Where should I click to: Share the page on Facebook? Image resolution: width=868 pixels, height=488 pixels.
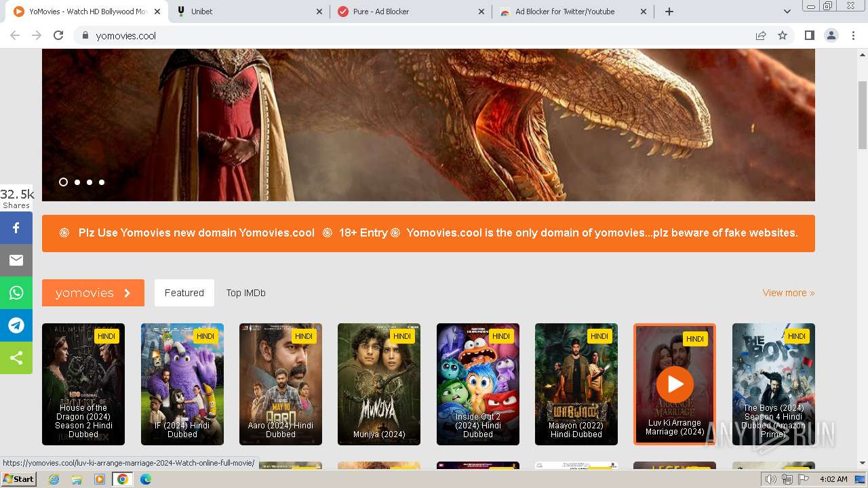point(16,228)
